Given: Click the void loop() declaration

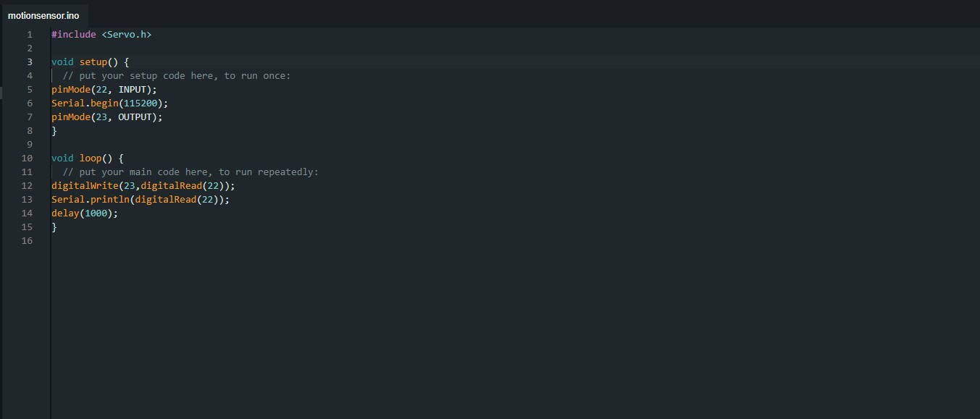Looking at the screenshot, I should (88, 158).
